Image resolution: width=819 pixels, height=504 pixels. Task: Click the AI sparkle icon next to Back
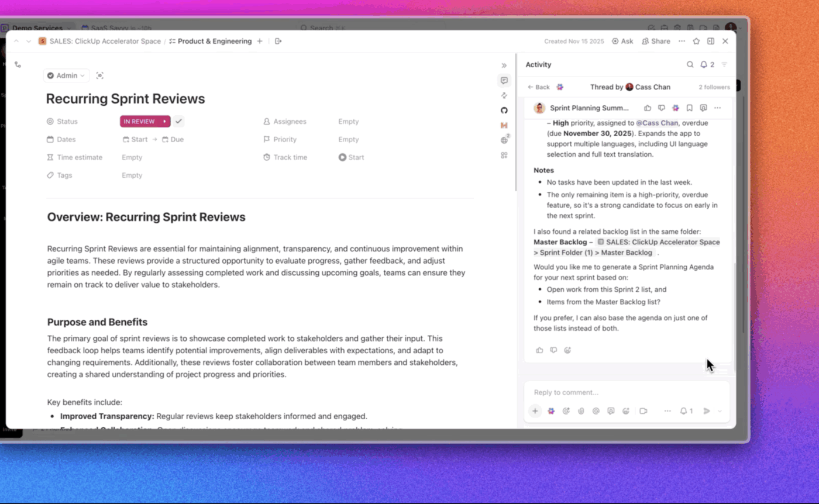pyautogui.click(x=560, y=87)
